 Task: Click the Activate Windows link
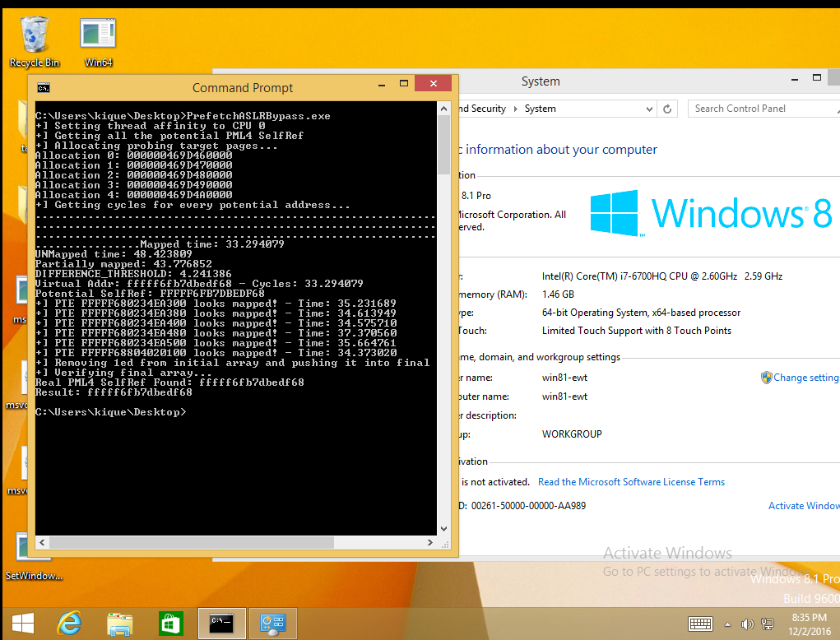point(804,506)
